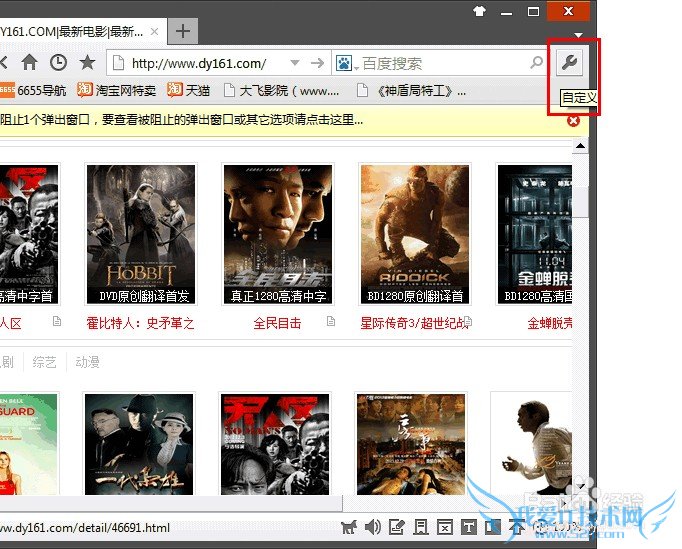The image size is (682, 549).
Task: Click the scroll up arrow
Action: 580,146
